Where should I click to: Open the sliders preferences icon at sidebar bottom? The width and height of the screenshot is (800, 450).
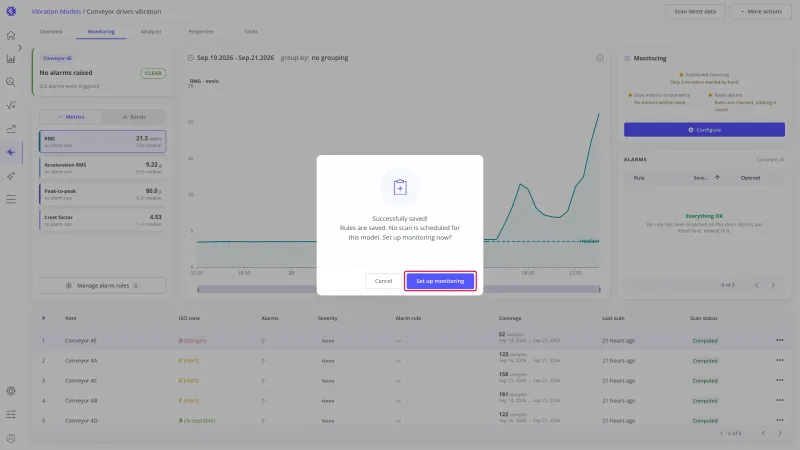coord(11,414)
